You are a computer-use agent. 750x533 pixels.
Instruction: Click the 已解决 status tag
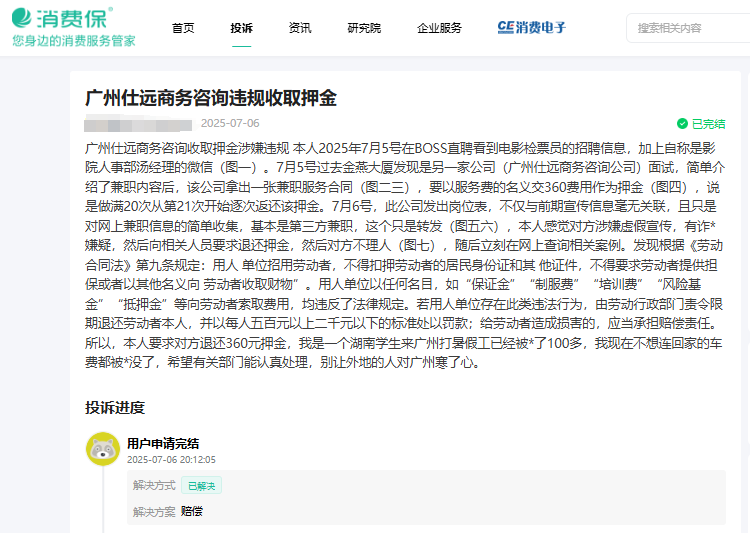201,486
